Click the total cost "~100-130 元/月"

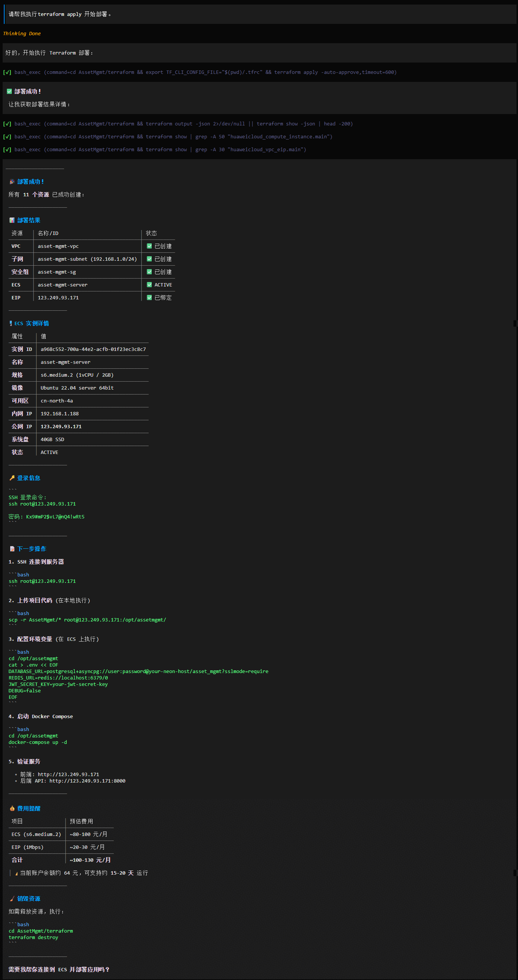point(90,860)
